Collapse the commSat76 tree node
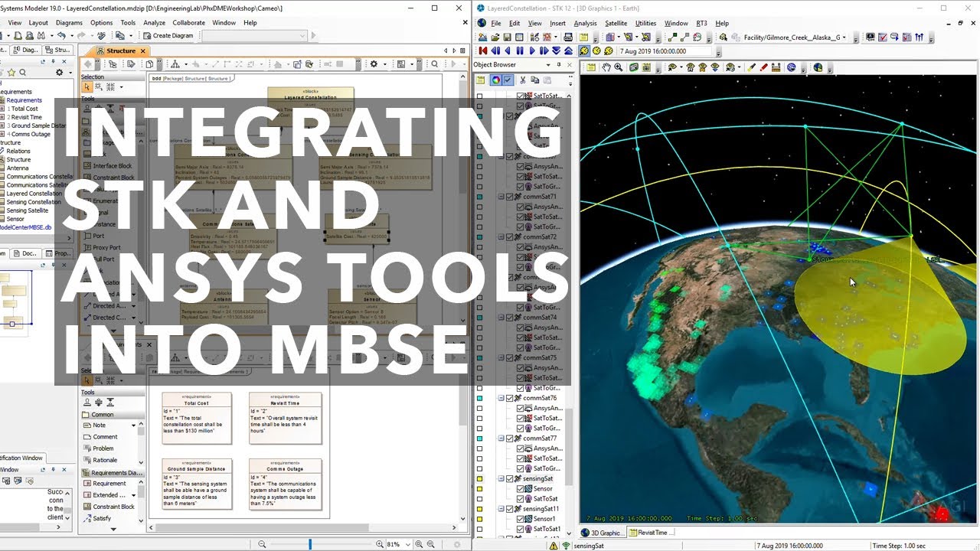 (x=501, y=398)
